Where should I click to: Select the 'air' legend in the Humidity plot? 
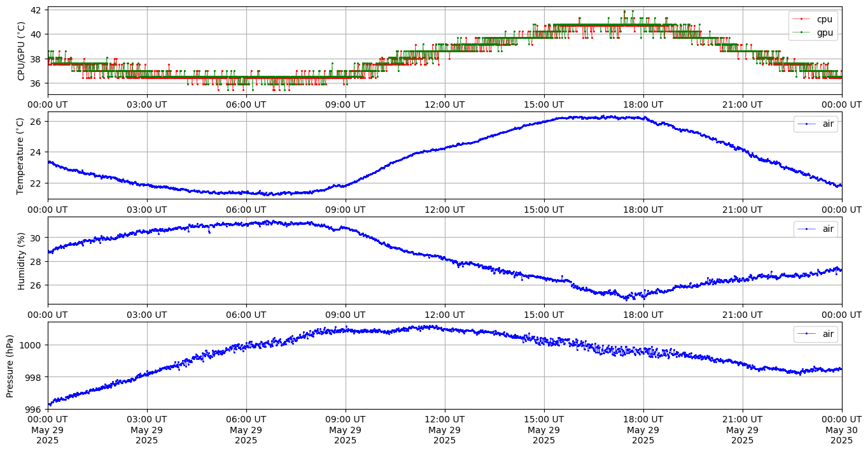(816, 229)
